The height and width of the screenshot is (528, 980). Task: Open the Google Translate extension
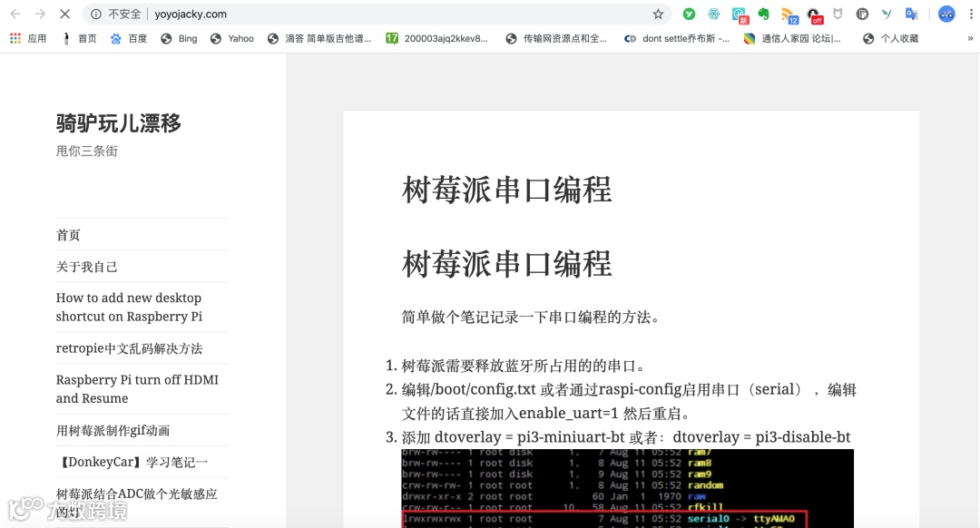click(x=912, y=14)
